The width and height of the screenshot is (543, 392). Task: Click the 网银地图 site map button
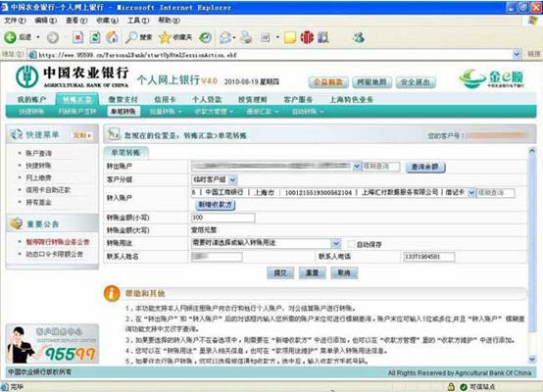tap(371, 82)
